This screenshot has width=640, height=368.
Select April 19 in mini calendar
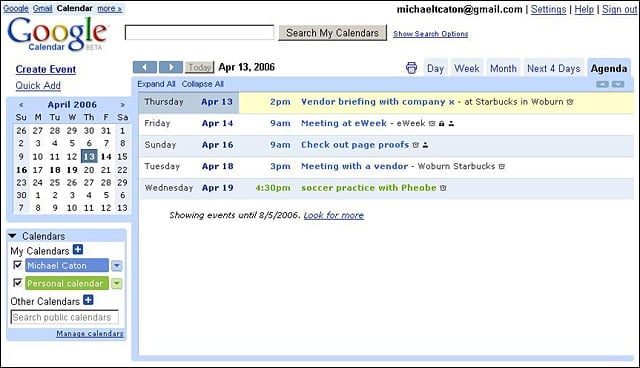pos(72,170)
